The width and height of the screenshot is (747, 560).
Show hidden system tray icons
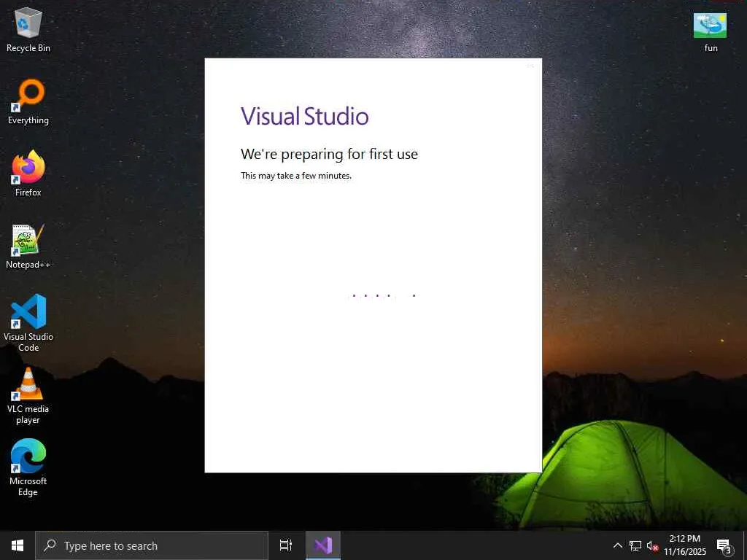(x=617, y=545)
